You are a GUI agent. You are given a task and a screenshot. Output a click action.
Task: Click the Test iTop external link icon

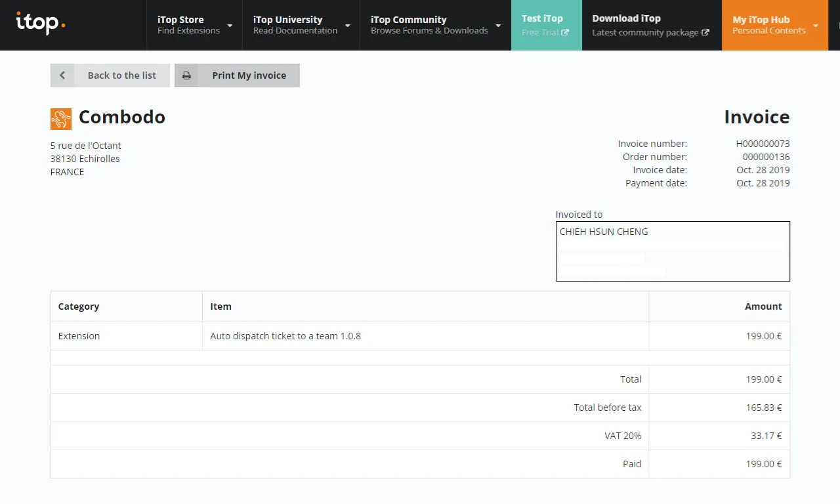tap(565, 33)
